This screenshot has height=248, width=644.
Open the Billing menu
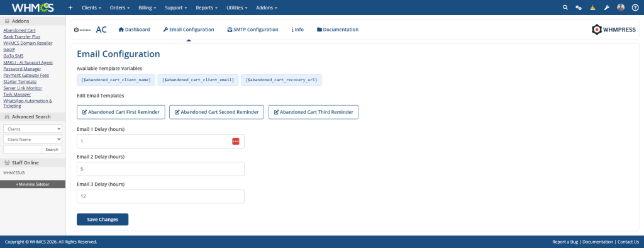coord(147,8)
